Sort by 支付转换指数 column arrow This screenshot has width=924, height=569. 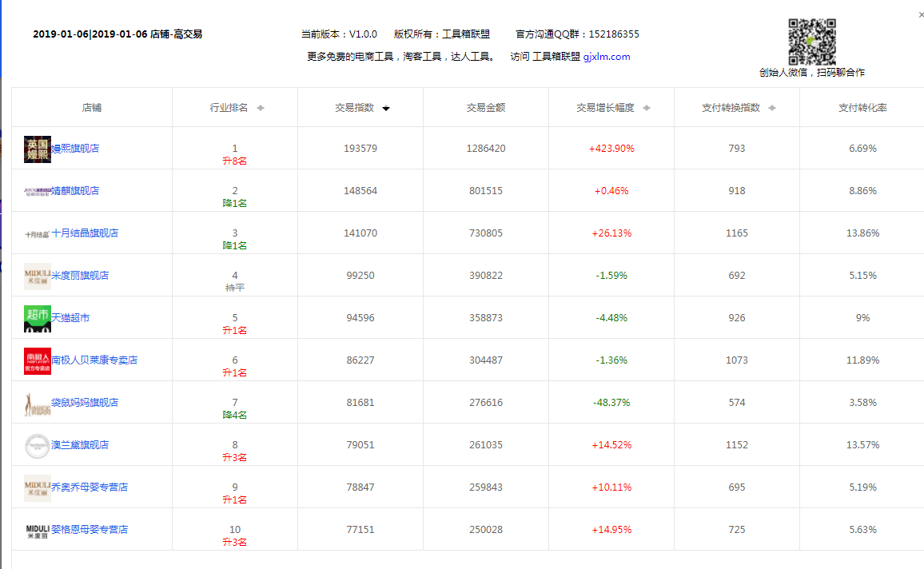772,108
